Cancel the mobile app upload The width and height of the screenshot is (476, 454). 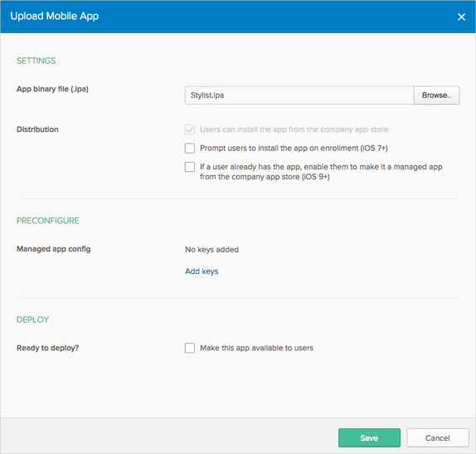tap(438, 438)
